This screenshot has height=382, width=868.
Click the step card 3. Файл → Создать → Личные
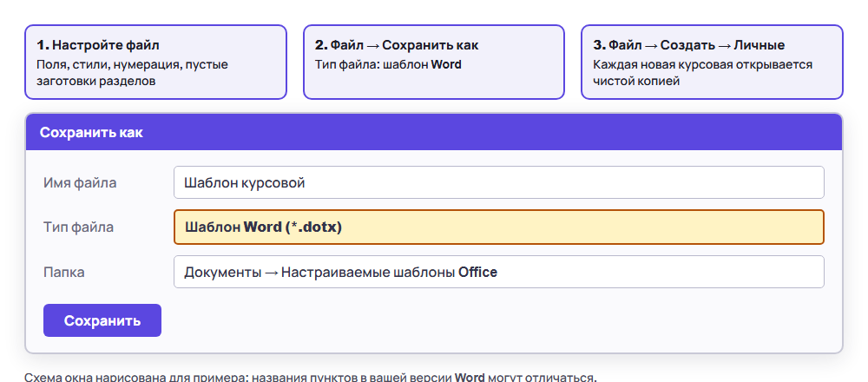(x=712, y=62)
